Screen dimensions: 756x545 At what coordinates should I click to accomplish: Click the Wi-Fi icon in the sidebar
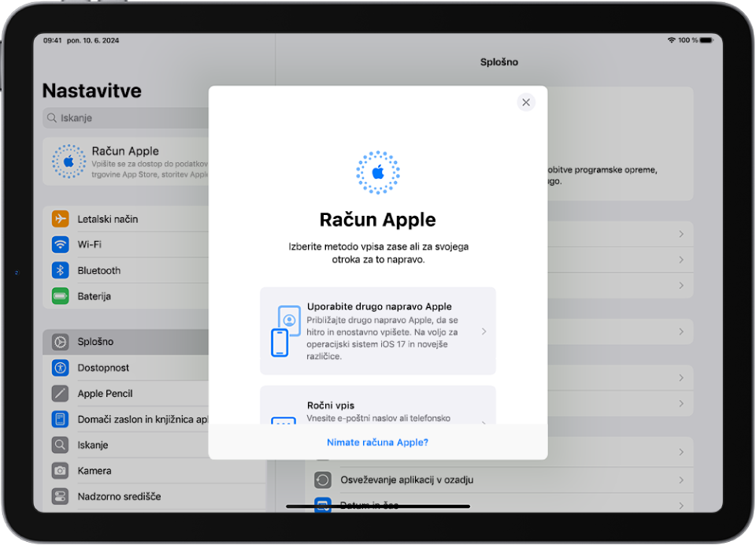(x=61, y=244)
